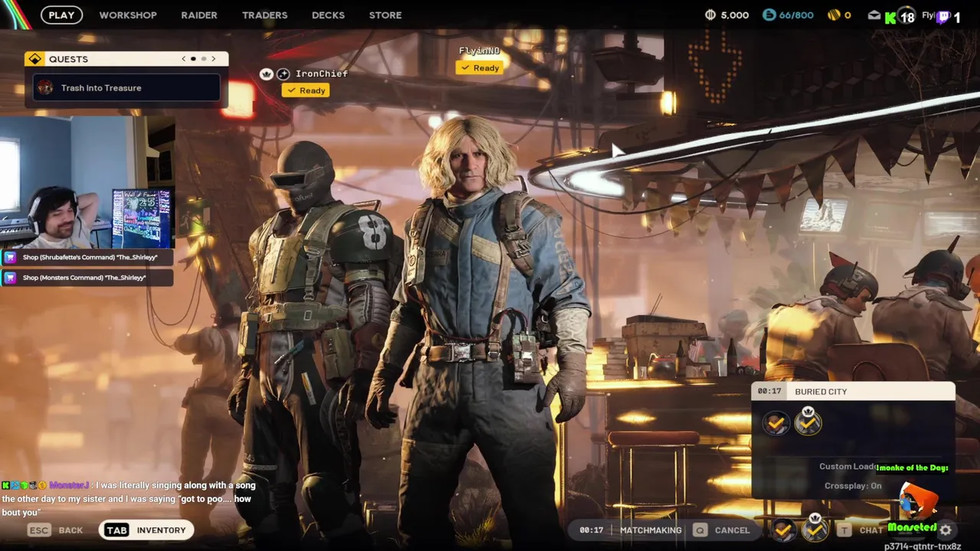Click the yellow Quests diamond icon

point(35,59)
